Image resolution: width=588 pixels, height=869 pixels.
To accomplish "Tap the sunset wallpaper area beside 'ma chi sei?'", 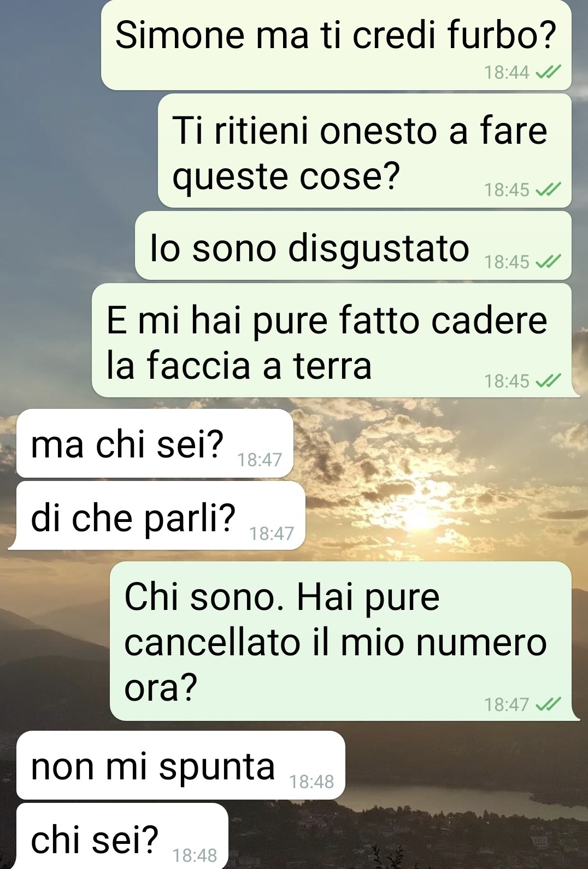I will pyautogui.click(x=437, y=443).
